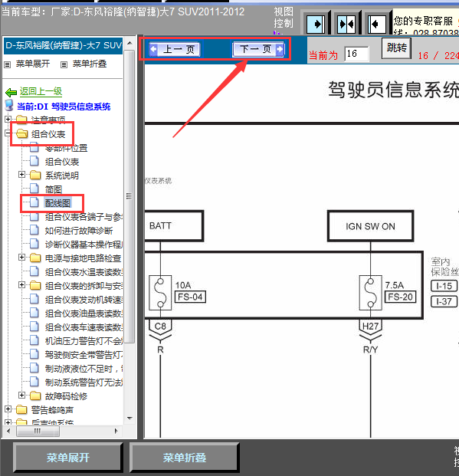The height and width of the screenshot is (476, 459).
Task: Click the view control right-arrow icon
Action: tap(316, 24)
